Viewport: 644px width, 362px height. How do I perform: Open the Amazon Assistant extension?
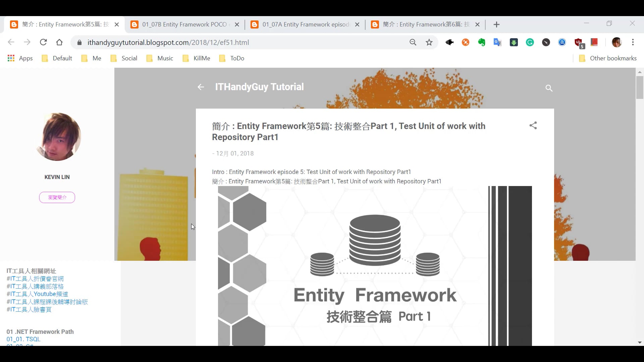tap(562, 42)
